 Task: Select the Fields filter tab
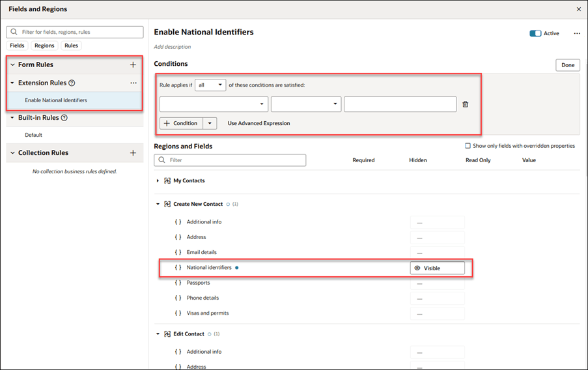click(17, 46)
